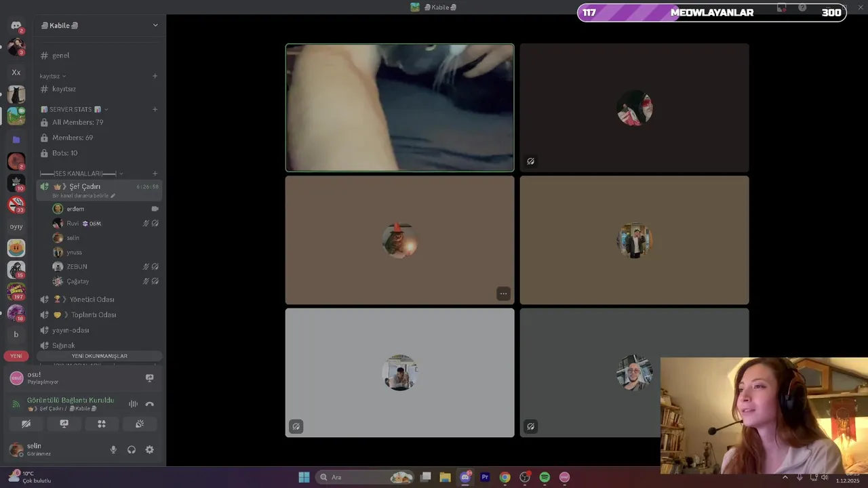This screenshot has width=868, height=488.
Task: Open the crown server icon with 10 badge
Action: pyautogui.click(x=16, y=182)
